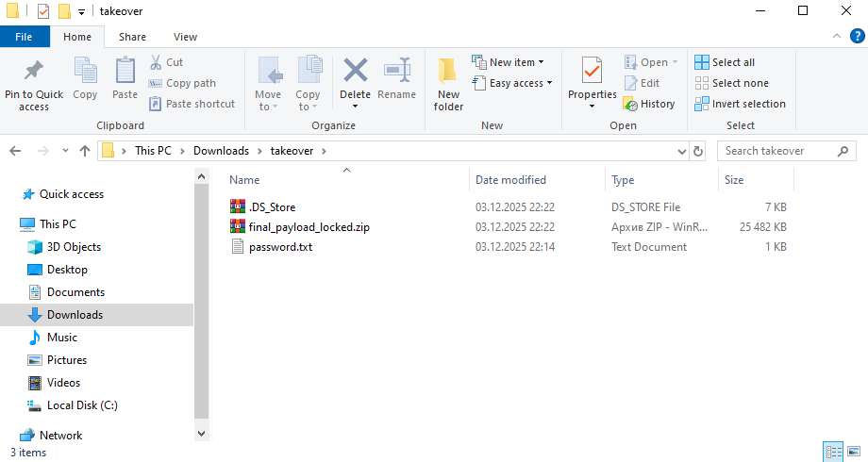Viewport: 868px width, 462px height.
Task: Go up one folder level arrow
Action: pos(85,151)
